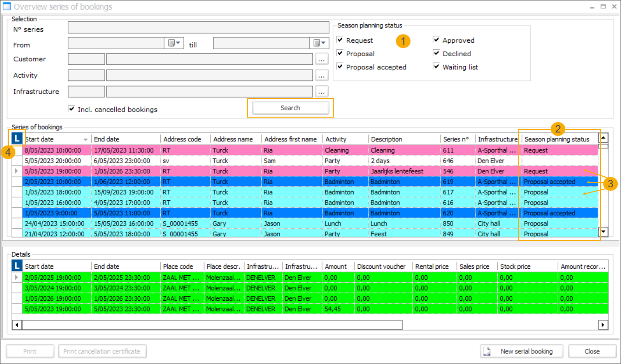This screenshot has height=364, width=621.
Task: Open the customer lookup with the ellipsis icon
Action: coord(321,59)
